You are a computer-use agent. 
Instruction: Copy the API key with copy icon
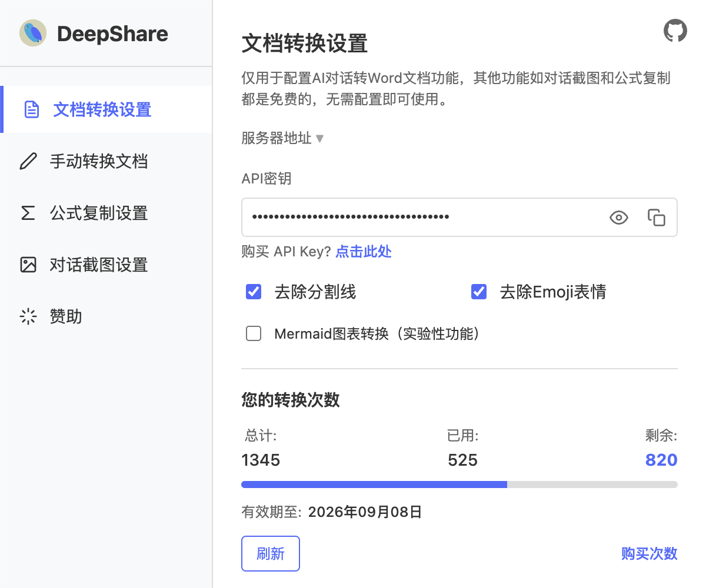[656, 218]
